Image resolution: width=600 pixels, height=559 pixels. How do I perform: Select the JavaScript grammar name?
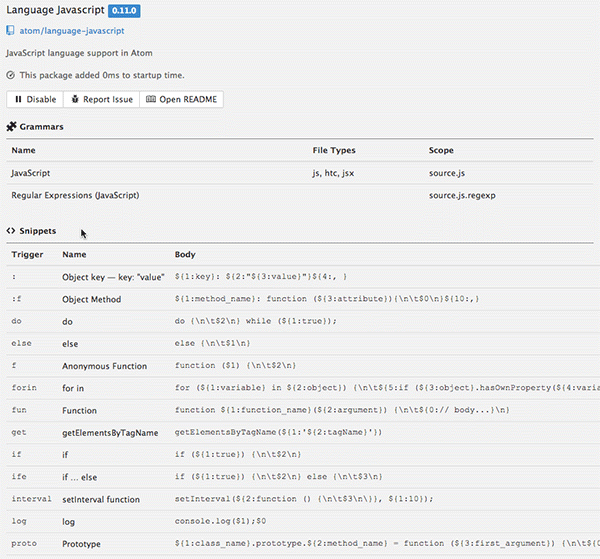[31, 173]
